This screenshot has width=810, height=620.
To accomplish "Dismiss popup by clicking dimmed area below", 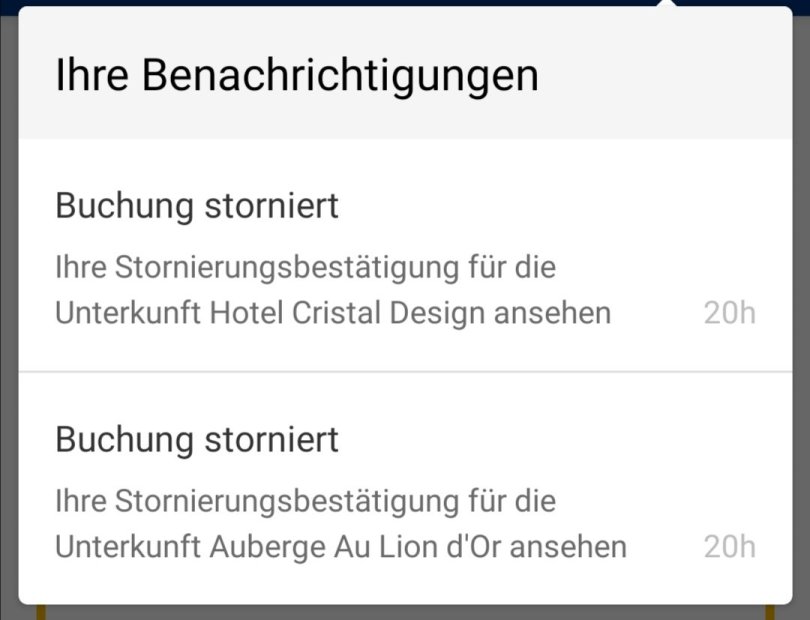I will (x=400, y=612).
